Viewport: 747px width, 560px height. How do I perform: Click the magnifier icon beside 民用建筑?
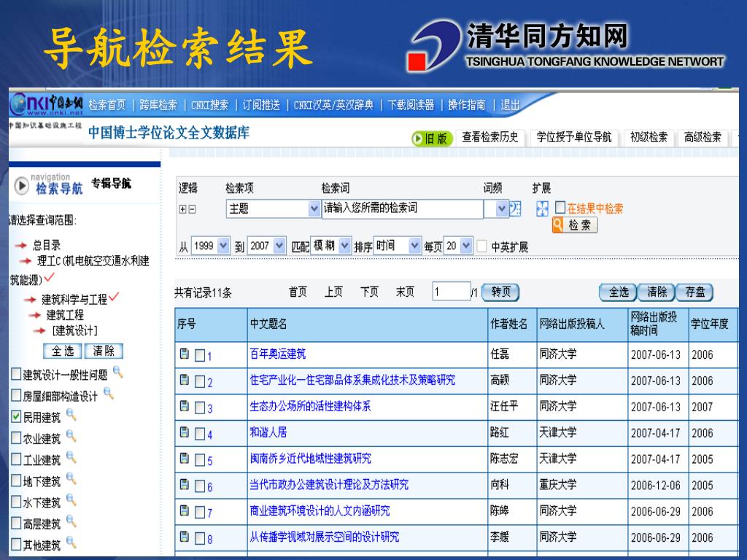71,415
